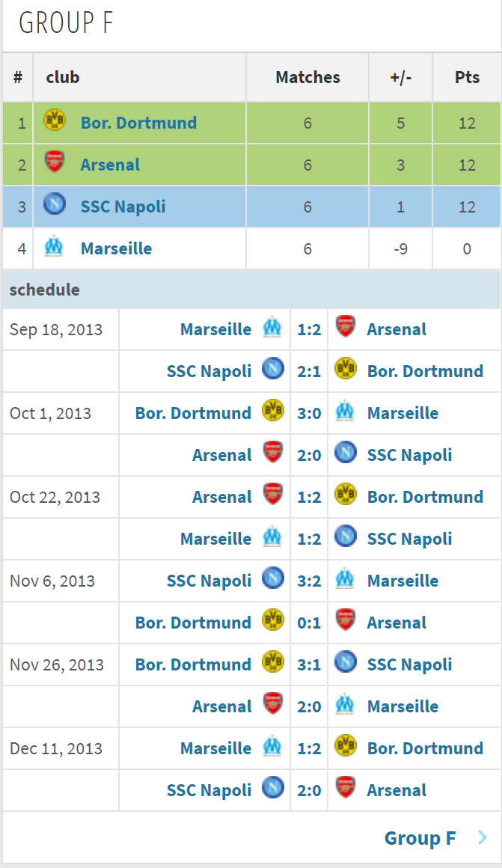
Task: Click Borussia Dortmund crest in standings table
Action: coord(55,121)
